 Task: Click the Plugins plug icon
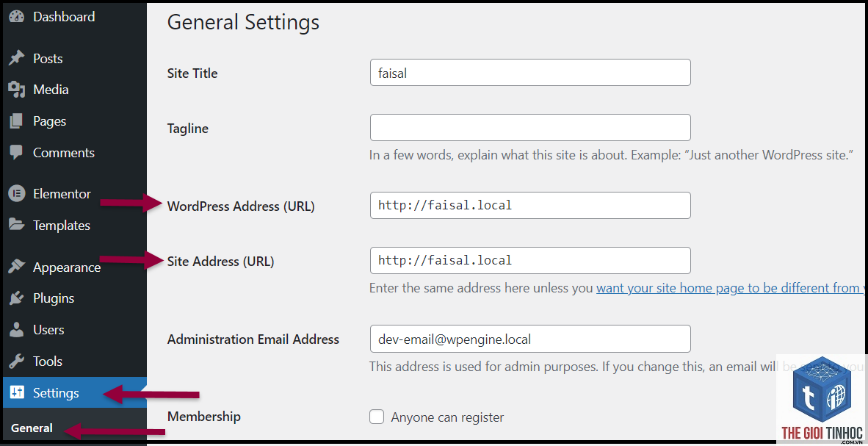coord(17,298)
